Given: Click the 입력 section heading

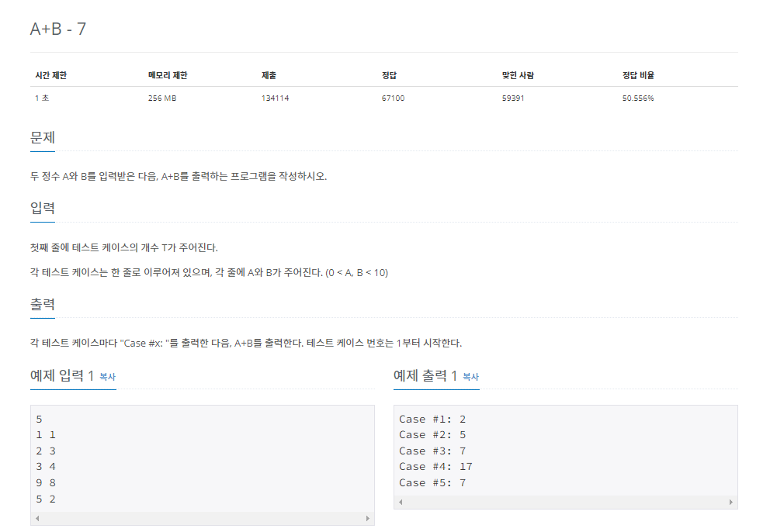Looking at the screenshot, I should pos(42,208).
